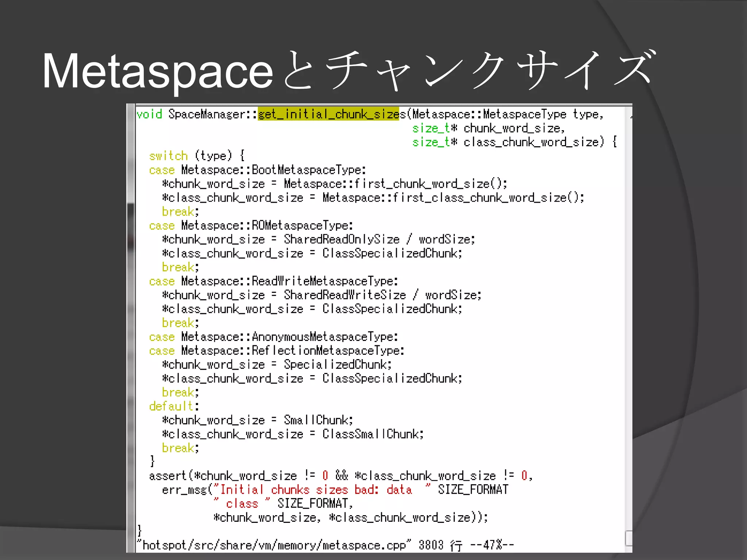Click '*class_chunk_word_size = ClassSmallChunk;' line

coord(293,434)
